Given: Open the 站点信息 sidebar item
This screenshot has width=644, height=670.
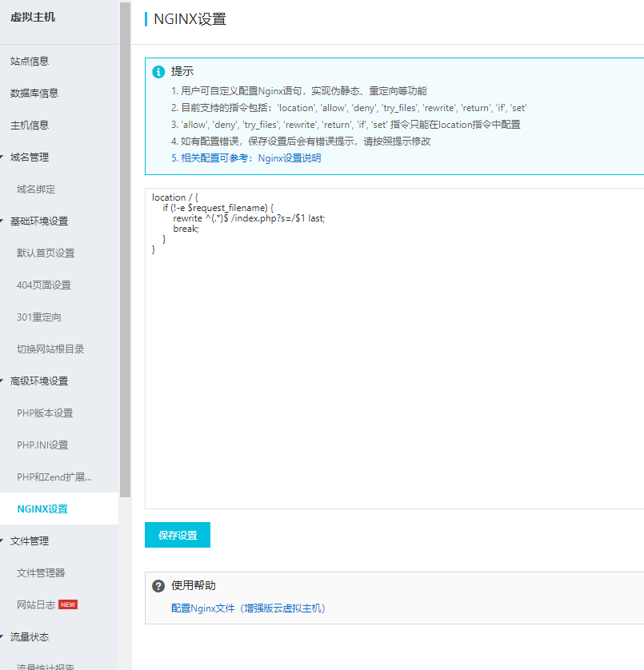Looking at the screenshot, I should 30,61.
